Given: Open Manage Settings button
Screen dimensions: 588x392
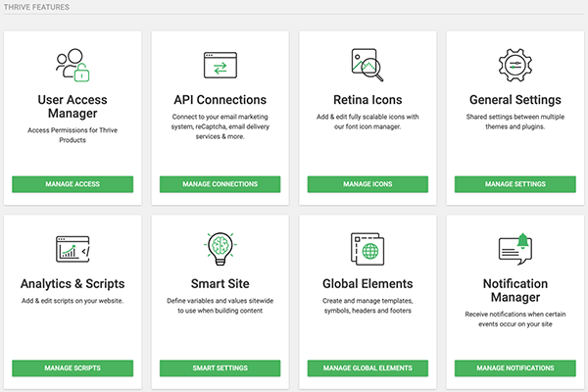Looking at the screenshot, I should click(x=515, y=184).
